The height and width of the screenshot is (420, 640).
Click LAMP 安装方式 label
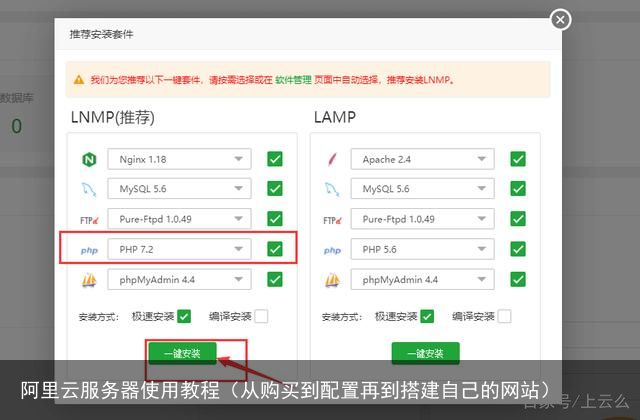click(x=342, y=317)
